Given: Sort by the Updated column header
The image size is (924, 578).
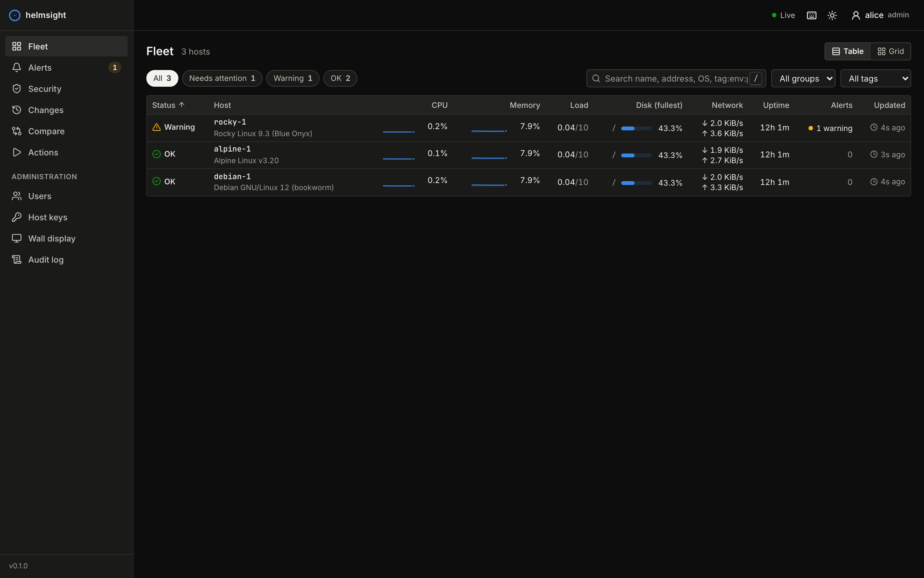Looking at the screenshot, I should [889, 105].
